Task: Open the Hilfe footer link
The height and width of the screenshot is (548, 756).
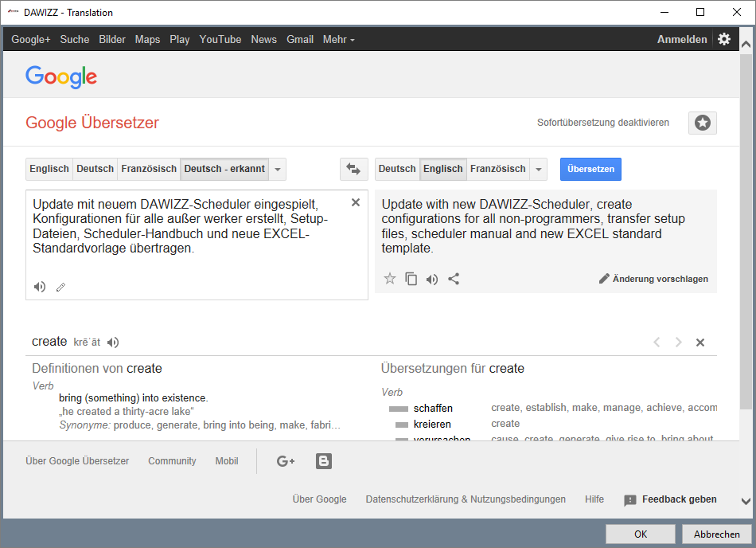Action: point(594,499)
